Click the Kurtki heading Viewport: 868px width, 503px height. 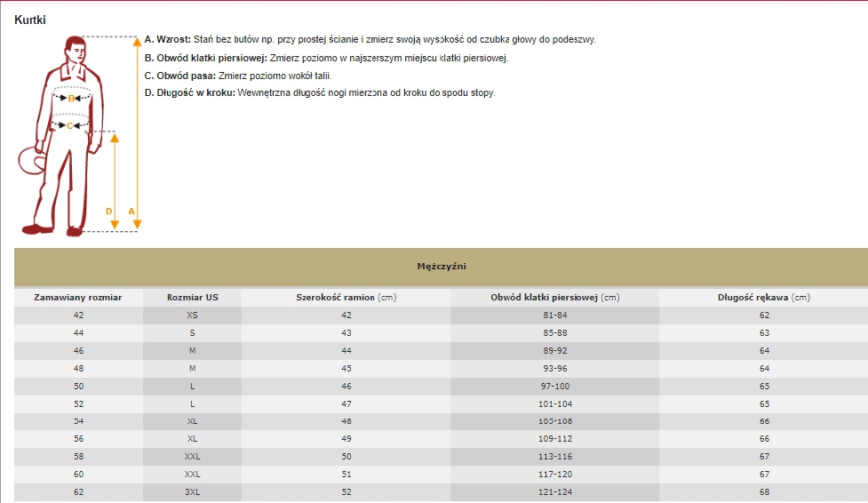pyautogui.click(x=30, y=20)
